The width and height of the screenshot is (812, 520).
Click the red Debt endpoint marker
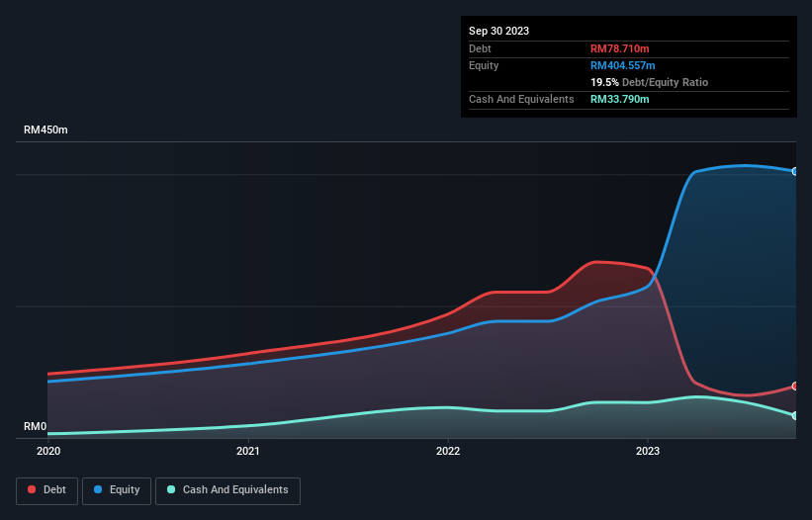click(x=795, y=386)
